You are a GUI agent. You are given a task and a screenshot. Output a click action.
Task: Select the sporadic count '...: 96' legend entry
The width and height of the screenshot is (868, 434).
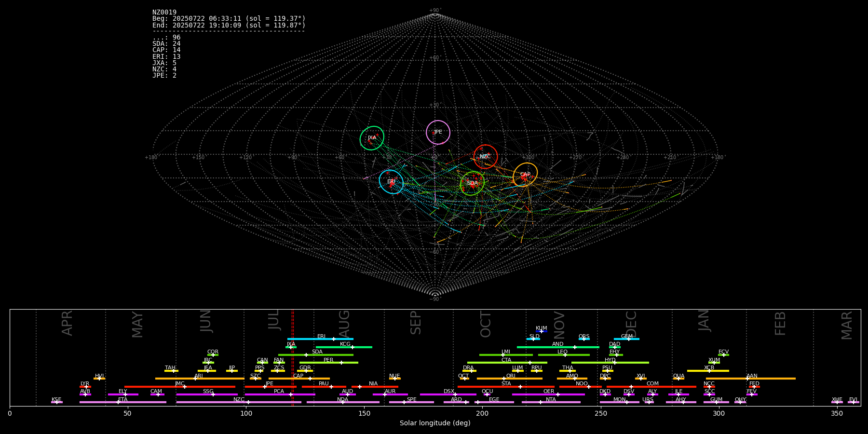(166, 38)
